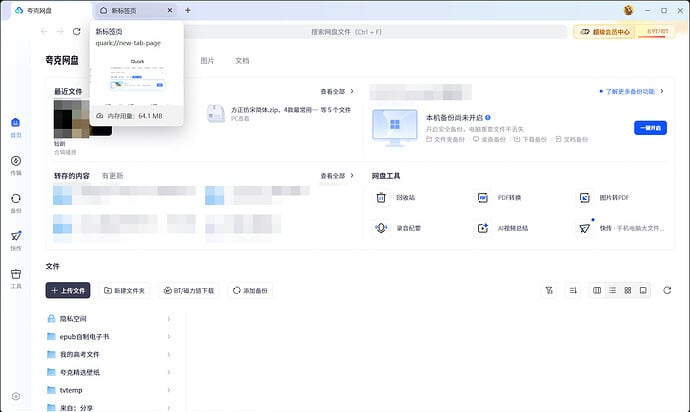
Task: Open the 超级会员中心 button
Action: [605, 32]
